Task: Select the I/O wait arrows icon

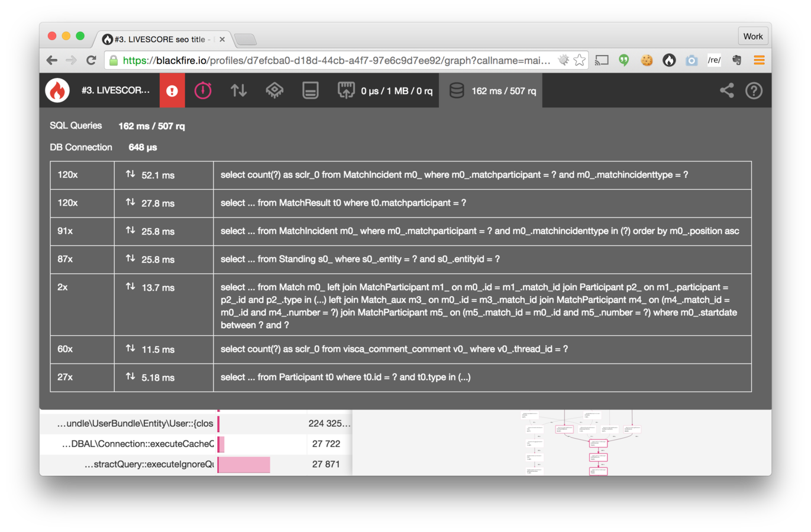Action: pyautogui.click(x=238, y=90)
